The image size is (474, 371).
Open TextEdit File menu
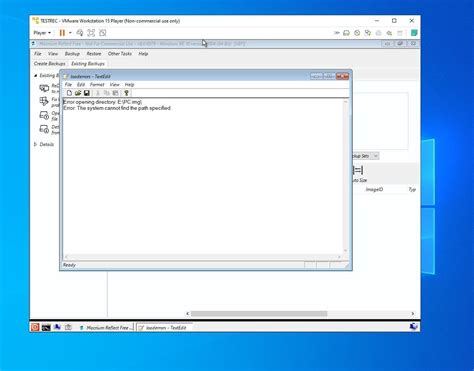(68, 85)
